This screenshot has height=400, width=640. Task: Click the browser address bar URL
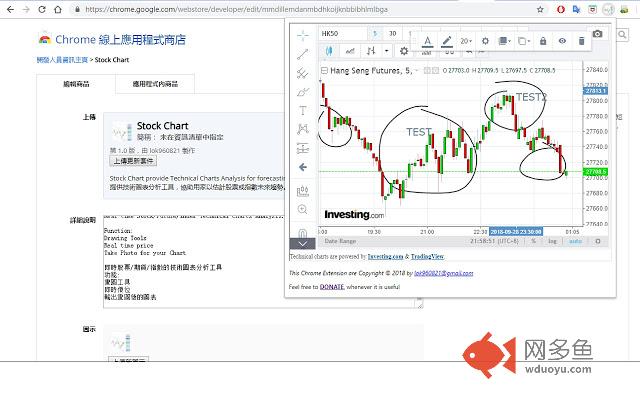(236, 9)
